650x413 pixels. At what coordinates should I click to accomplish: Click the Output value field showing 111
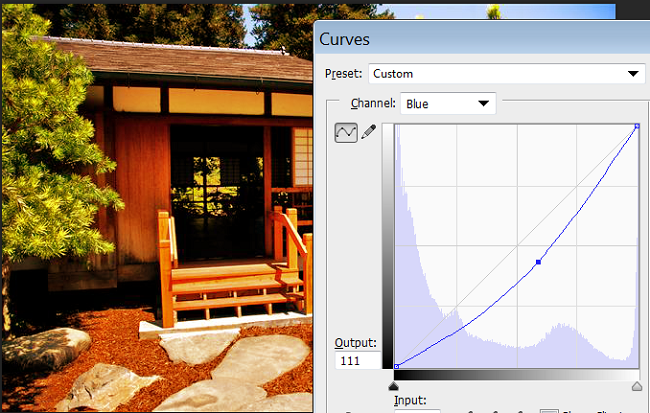tap(358, 361)
